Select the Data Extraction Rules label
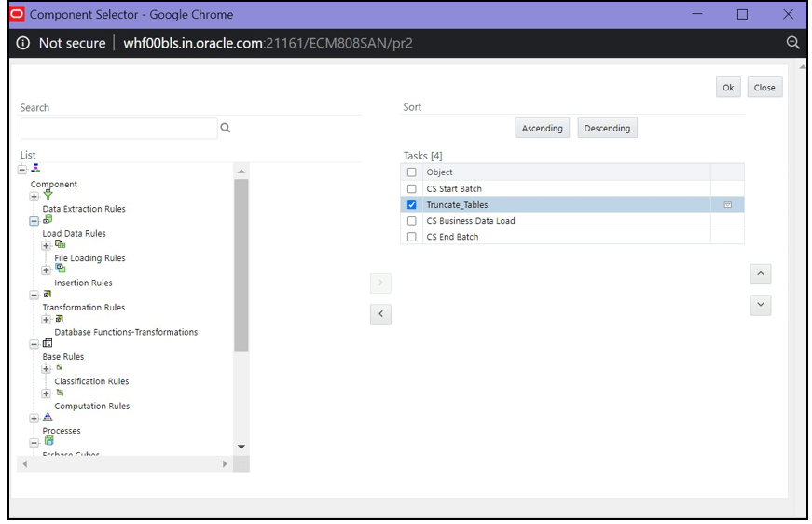812x524 pixels. coord(84,209)
